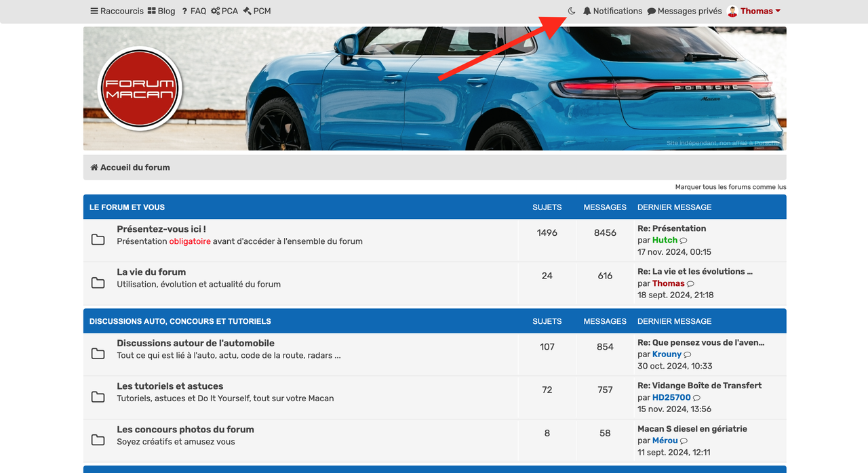Viewport: 868px width, 473px height.
Task: Click folder icon beside Discussions autour de l'automobile
Action: click(98, 354)
